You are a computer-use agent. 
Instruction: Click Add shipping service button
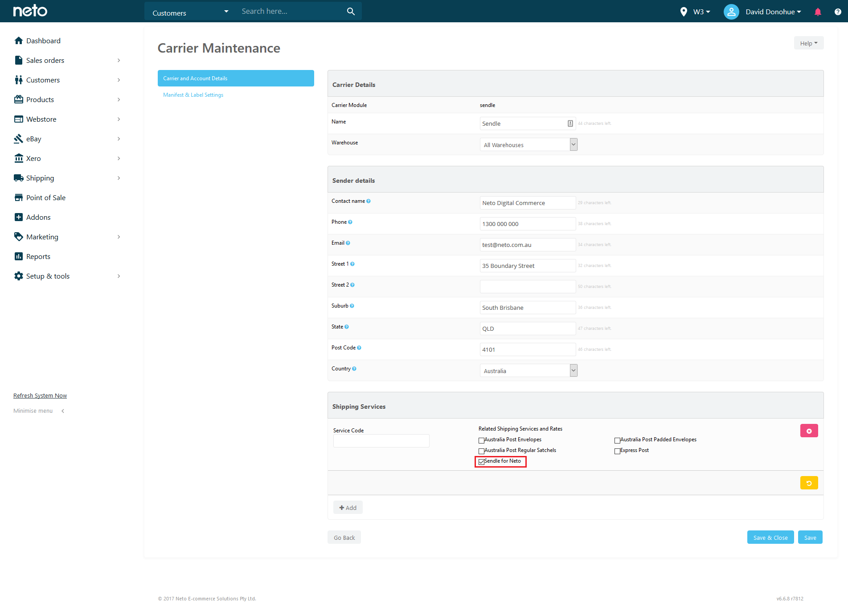[x=348, y=508]
